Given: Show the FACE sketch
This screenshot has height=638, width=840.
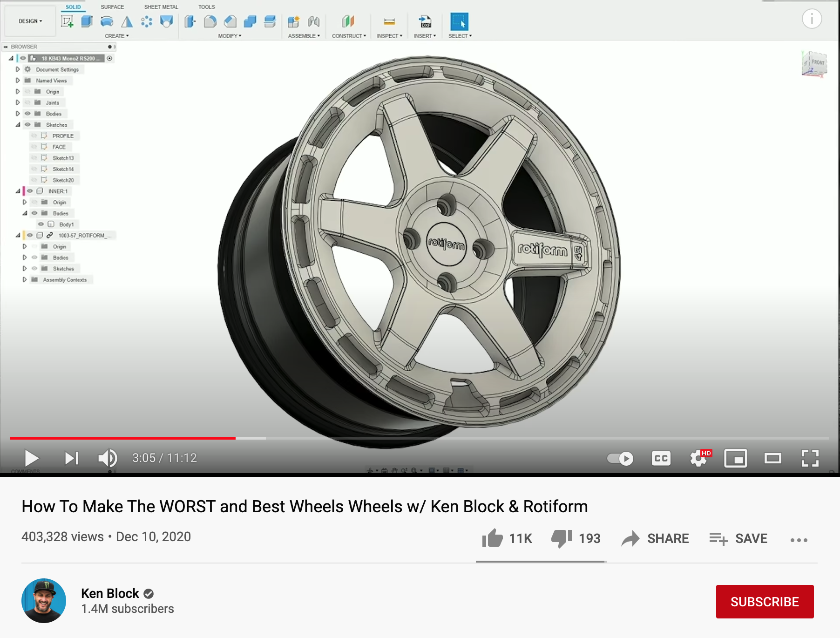Looking at the screenshot, I should pyautogui.click(x=34, y=147).
